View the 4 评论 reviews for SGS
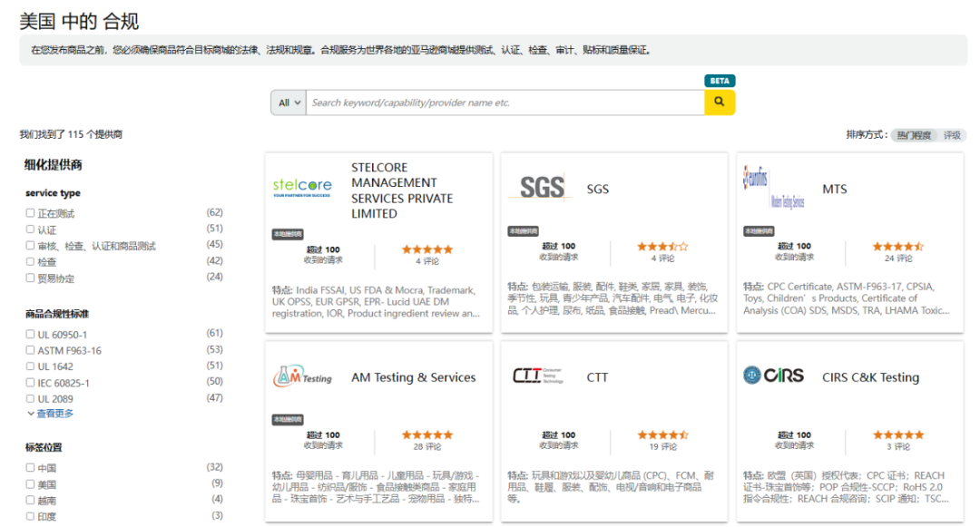 coord(662,258)
